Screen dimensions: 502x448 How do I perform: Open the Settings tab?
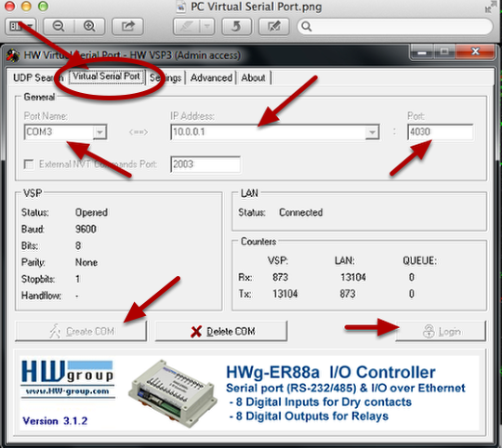(165, 78)
